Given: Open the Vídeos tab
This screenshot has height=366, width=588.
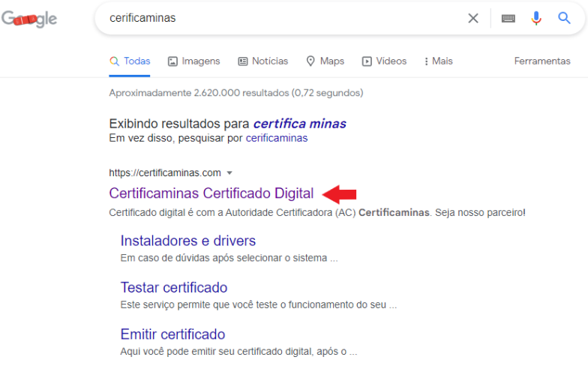Looking at the screenshot, I should point(384,61).
